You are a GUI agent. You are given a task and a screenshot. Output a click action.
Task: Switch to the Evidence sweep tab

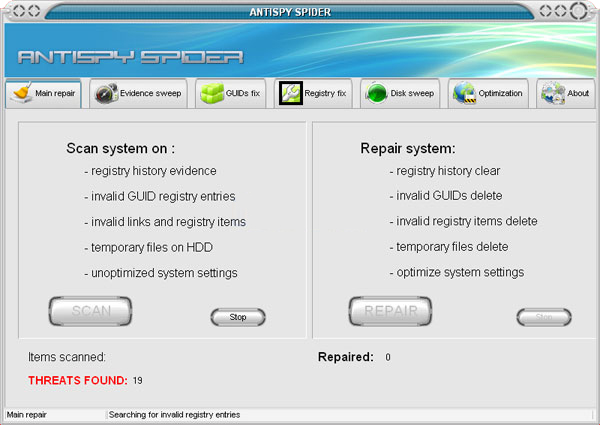click(138, 93)
